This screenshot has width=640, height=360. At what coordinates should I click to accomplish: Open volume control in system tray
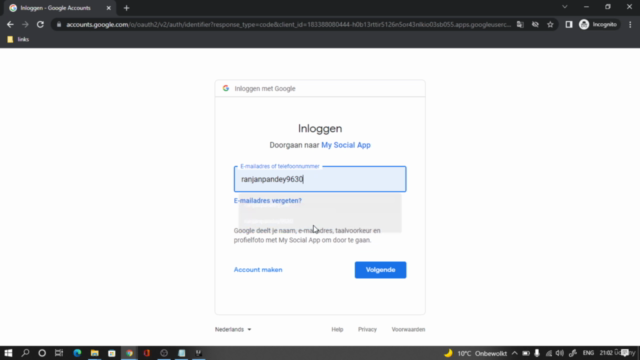[560, 353]
